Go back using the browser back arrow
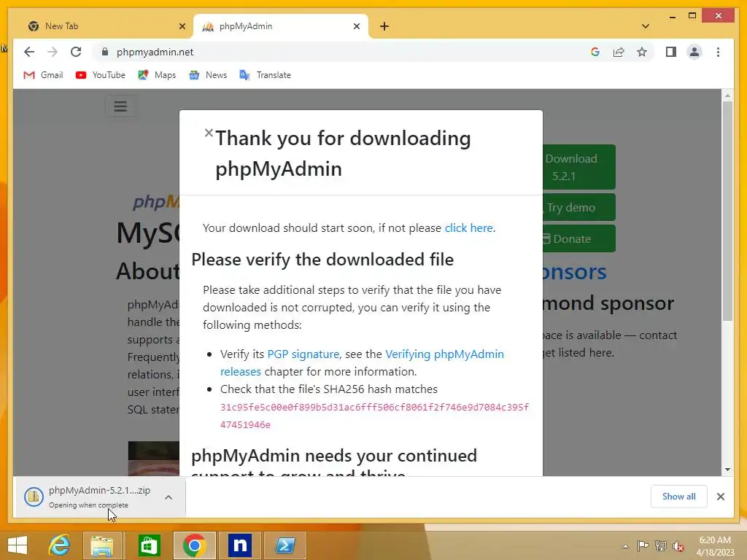Screen dimensions: 747x560 pyautogui.click(x=29, y=52)
